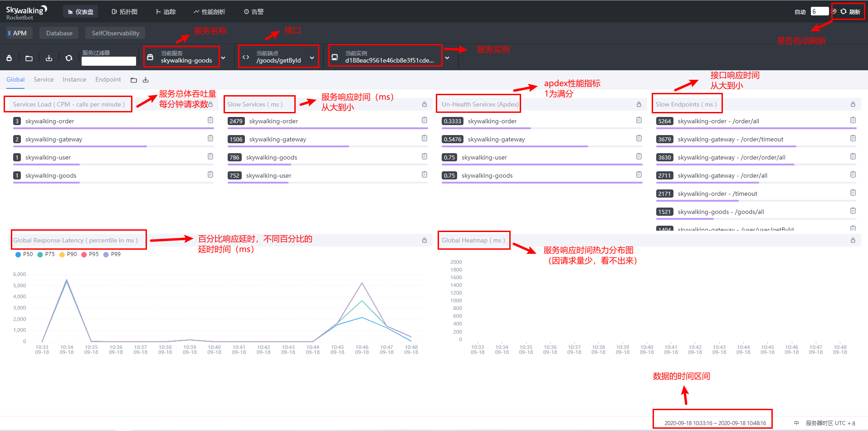
Task: Copy skywalking-user name in Services Load
Action: pyautogui.click(x=210, y=156)
